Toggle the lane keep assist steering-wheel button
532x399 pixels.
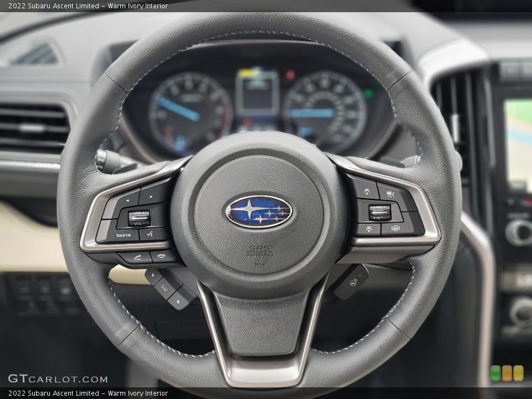397,228
